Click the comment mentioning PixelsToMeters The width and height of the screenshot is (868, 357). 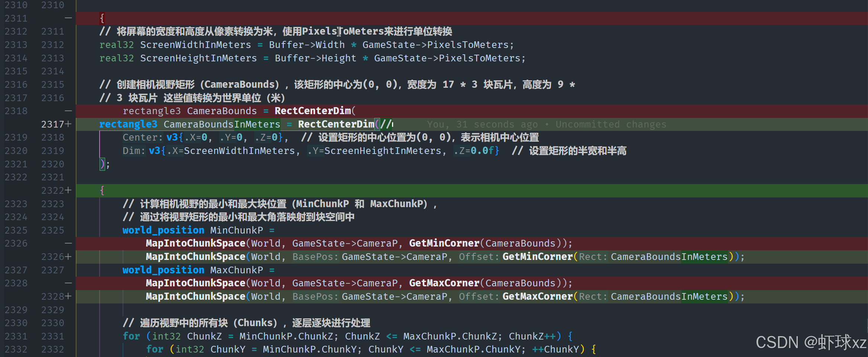276,31
